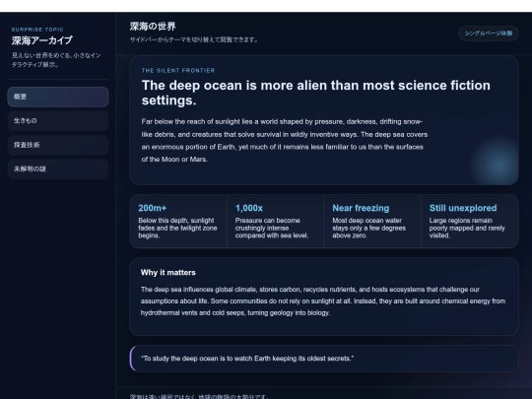Select the 概要 sidebar tab
The height and width of the screenshot is (399, 532).
[x=58, y=97]
